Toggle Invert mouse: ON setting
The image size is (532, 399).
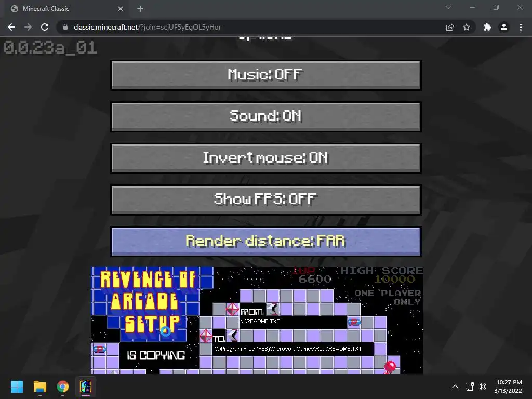pos(266,158)
